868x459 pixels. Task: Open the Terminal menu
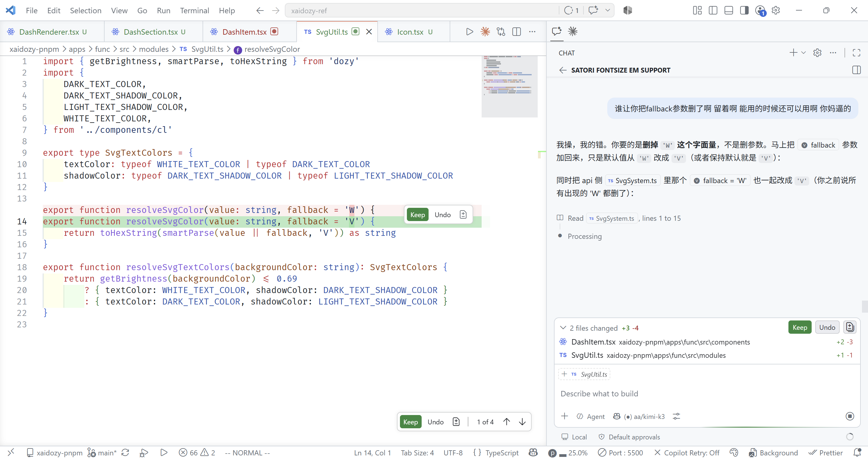click(x=194, y=11)
